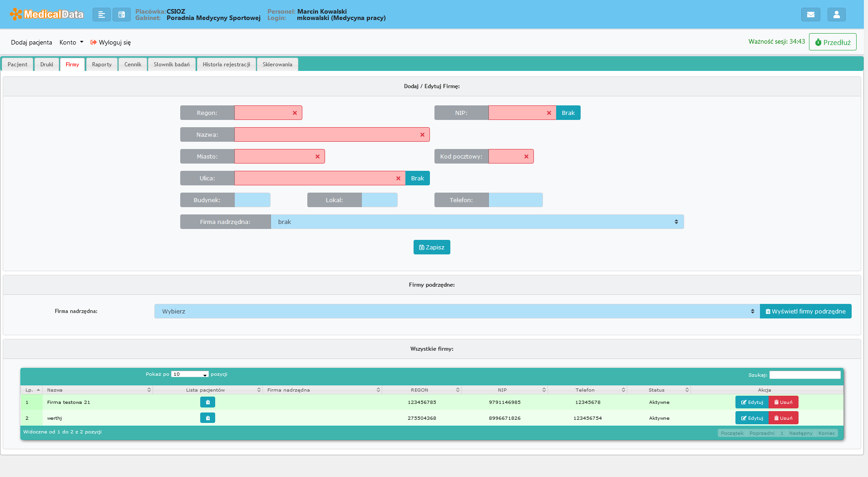Click Wyświetl firmy podrzędne button
868x477 pixels.
(805, 311)
